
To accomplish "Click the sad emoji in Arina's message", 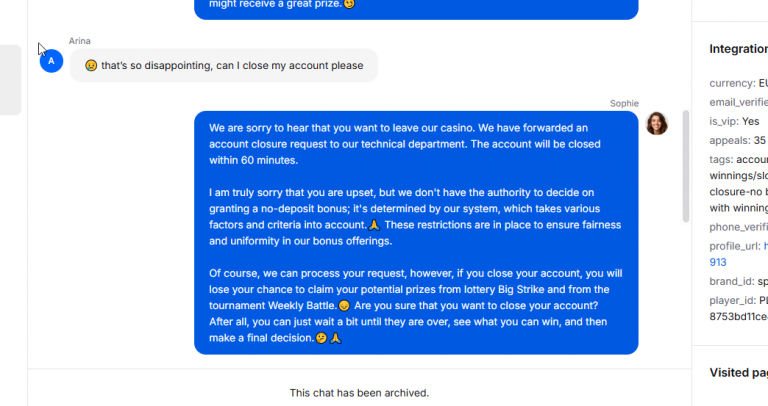I will pos(91,66).
